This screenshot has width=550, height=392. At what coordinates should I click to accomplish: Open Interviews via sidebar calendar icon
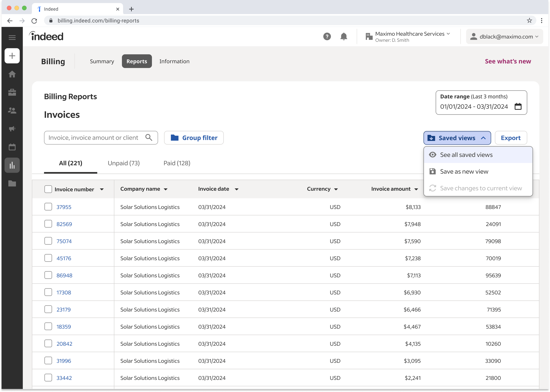pos(12,147)
